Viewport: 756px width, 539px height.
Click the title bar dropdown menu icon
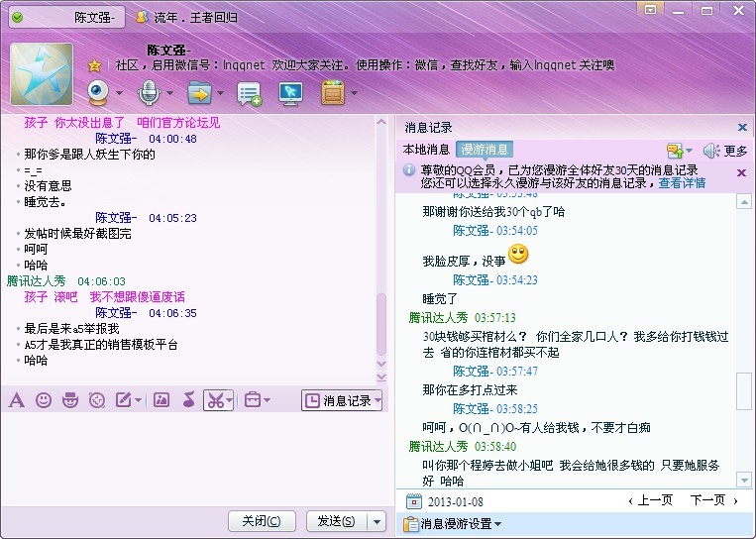[650, 10]
